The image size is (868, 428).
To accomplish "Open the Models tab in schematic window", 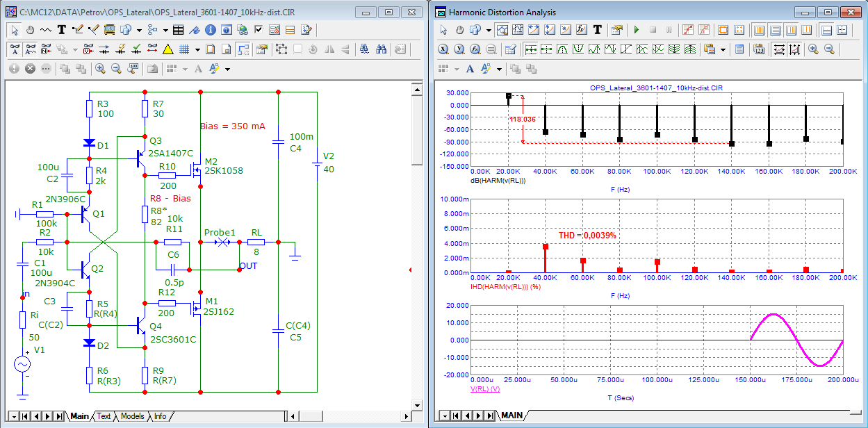I will (x=132, y=416).
